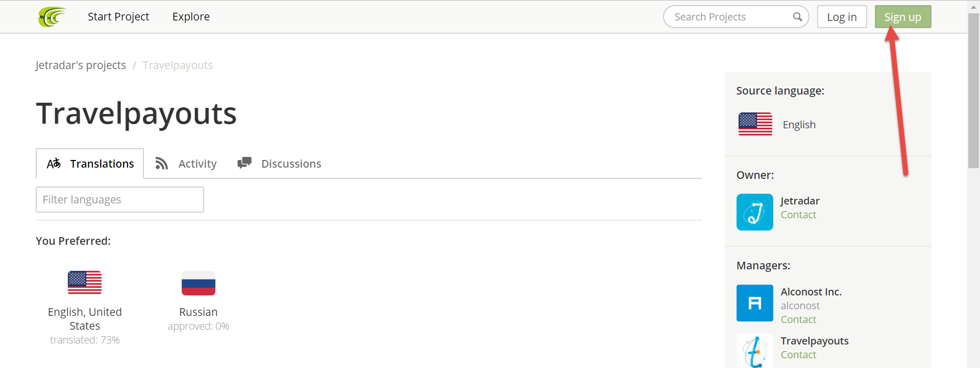Image resolution: width=980 pixels, height=368 pixels.
Task: Click Contact link under Jetradar
Action: pos(798,215)
